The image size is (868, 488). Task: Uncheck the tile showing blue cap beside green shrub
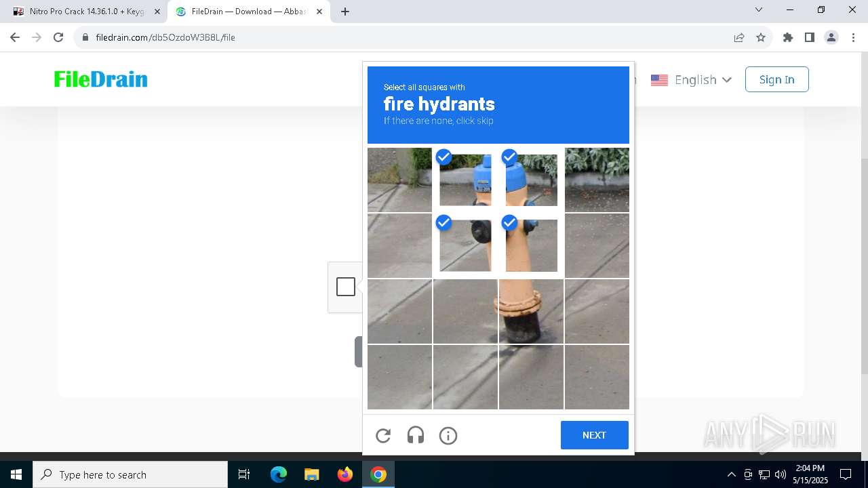(x=531, y=180)
